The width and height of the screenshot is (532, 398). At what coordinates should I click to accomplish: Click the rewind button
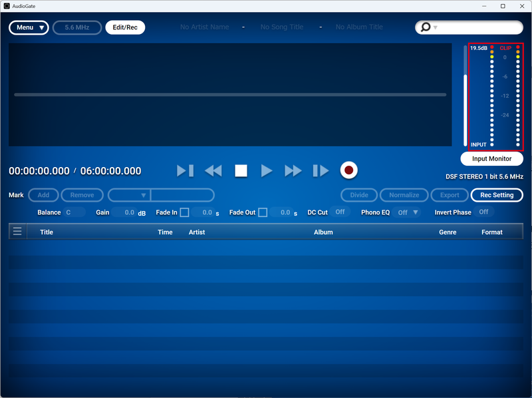213,170
